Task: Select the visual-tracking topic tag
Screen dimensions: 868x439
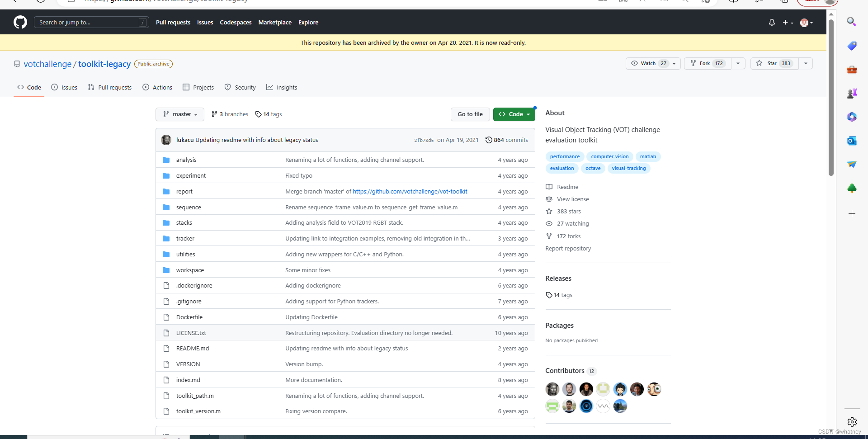Action: click(x=629, y=168)
